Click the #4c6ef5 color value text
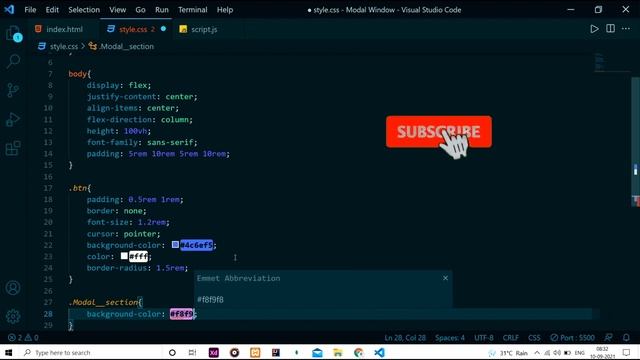This screenshot has width=640, height=360. click(196, 245)
